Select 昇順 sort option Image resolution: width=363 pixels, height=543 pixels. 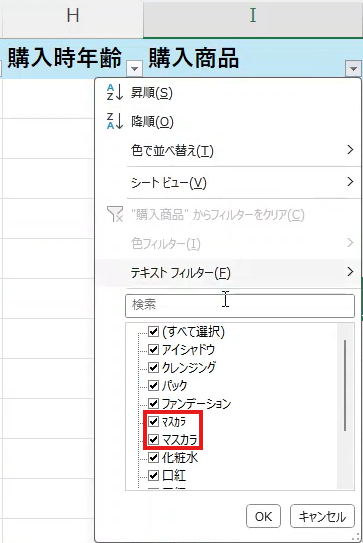[151, 92]
